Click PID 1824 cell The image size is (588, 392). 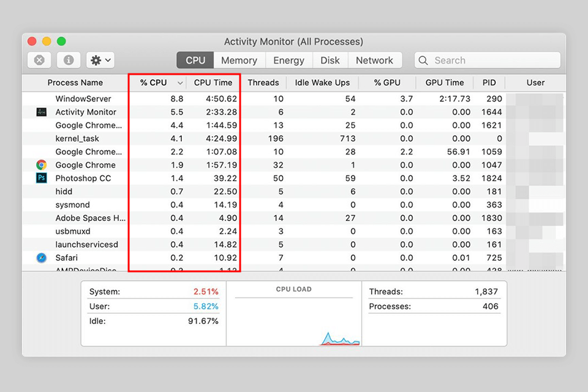492,178
